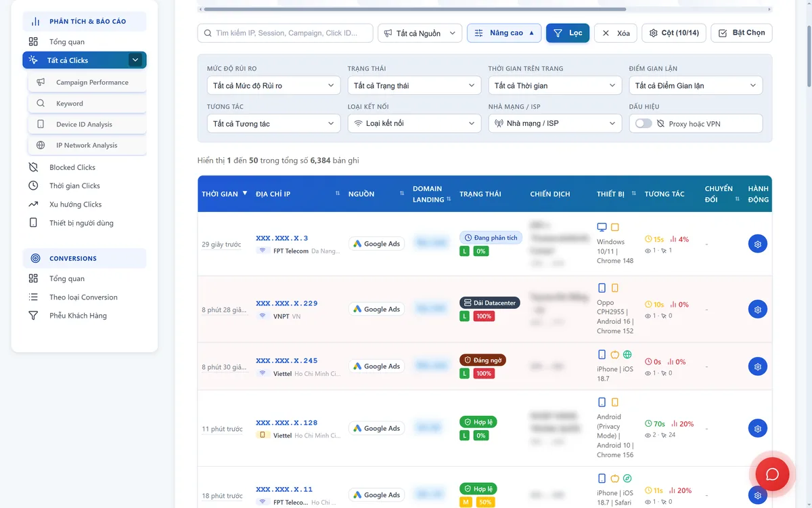Screen dimensions: 812x508
Task: Open Campaign Performance submenu item
Action: click(x=87, y=83)
